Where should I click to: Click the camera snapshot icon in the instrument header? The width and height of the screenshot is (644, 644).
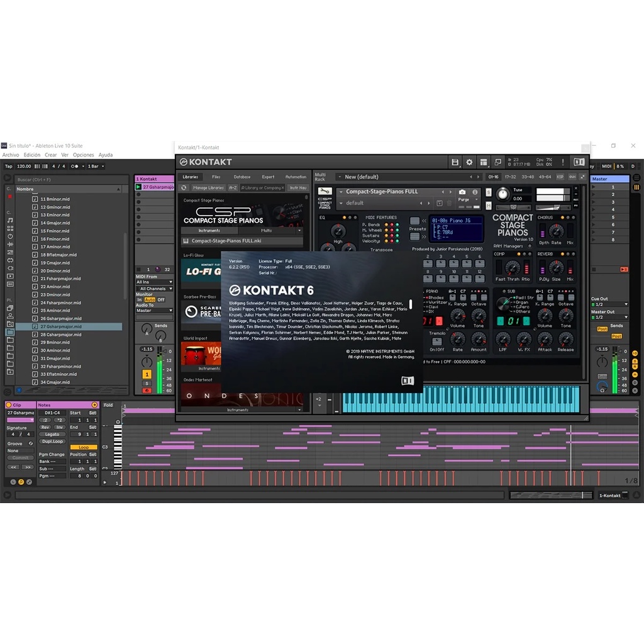[462, 192]
